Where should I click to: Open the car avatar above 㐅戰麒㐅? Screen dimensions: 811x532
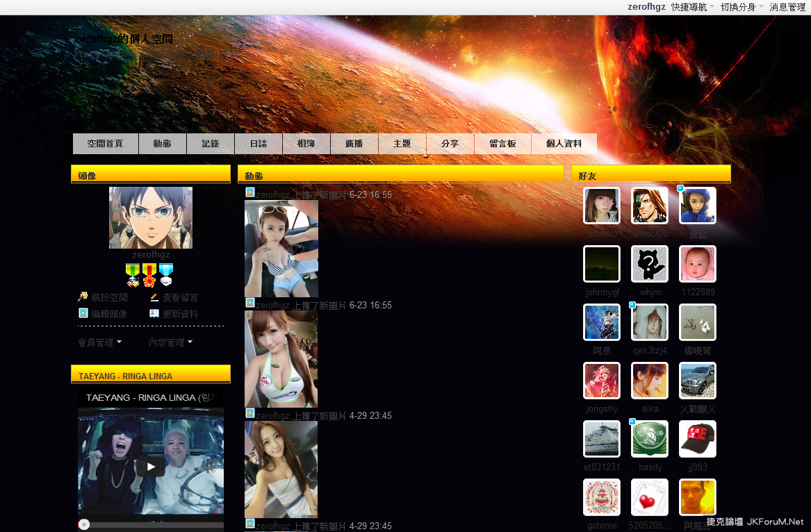[x=698, y=381]
